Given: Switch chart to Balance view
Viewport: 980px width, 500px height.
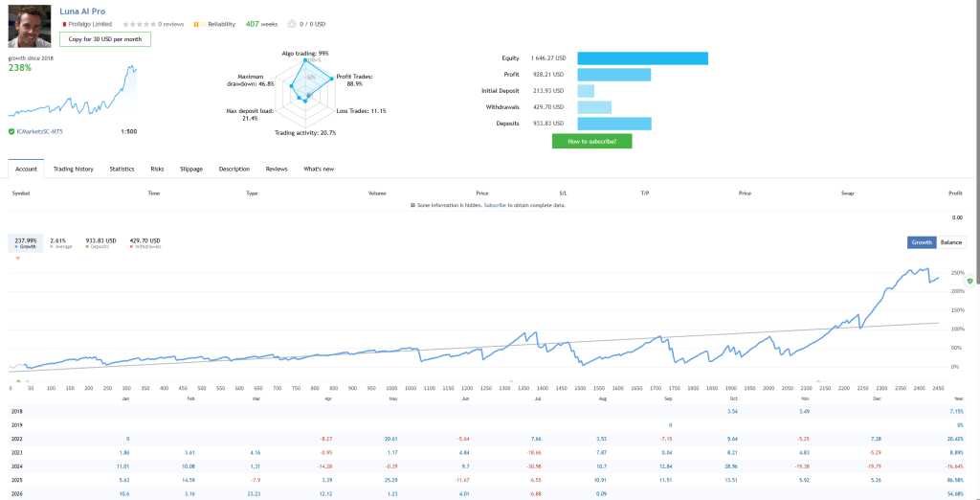Looking at the screenshot, I should [951, 242].
